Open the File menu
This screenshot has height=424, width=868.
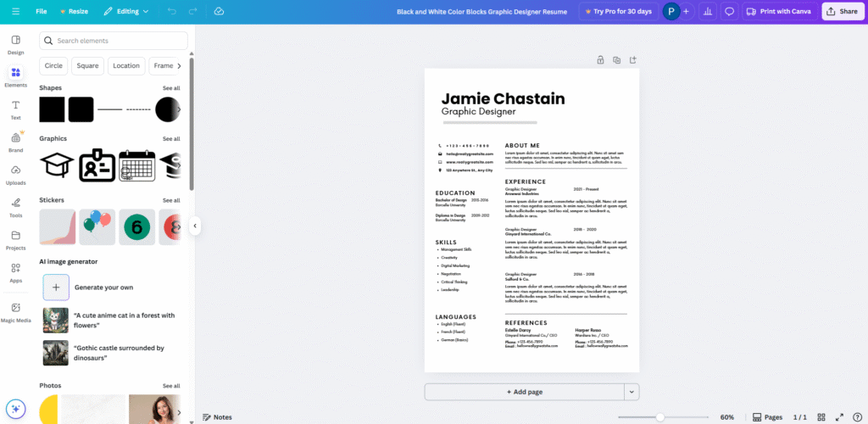pyautogui.click(x=42, y=12)
